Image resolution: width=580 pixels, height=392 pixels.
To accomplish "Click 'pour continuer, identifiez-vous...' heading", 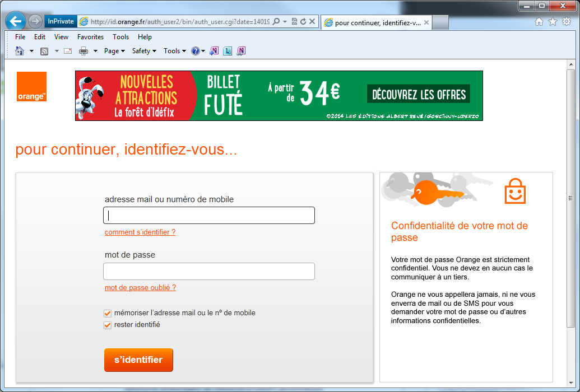I will [126, 150].
